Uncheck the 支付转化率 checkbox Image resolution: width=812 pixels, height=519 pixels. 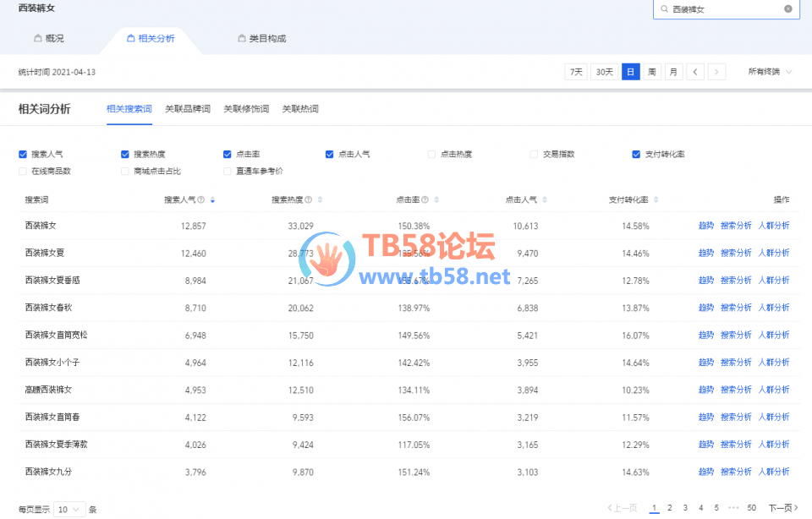click(636, 154)
